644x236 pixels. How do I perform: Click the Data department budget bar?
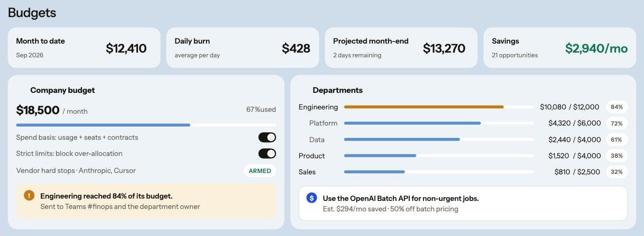point(439,139)
